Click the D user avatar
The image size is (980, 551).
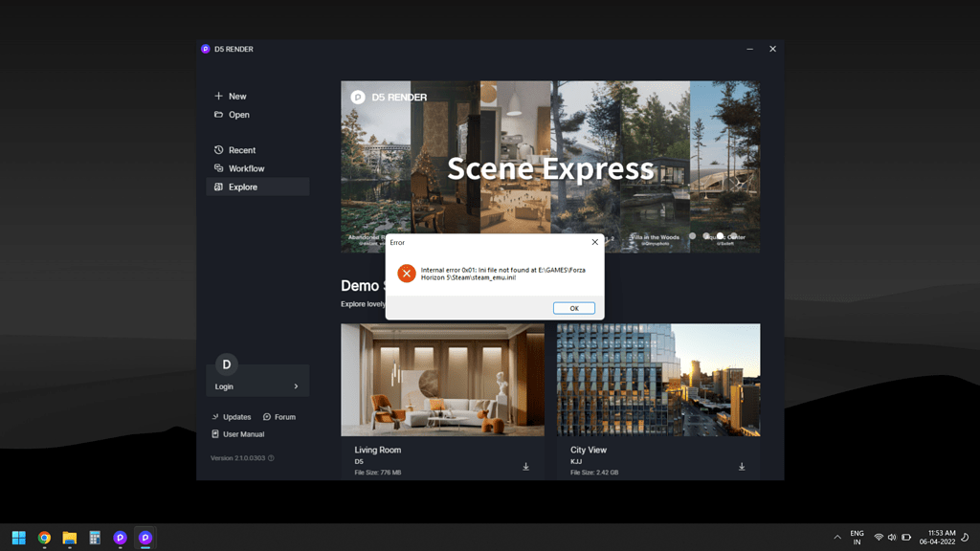point(227,364)
